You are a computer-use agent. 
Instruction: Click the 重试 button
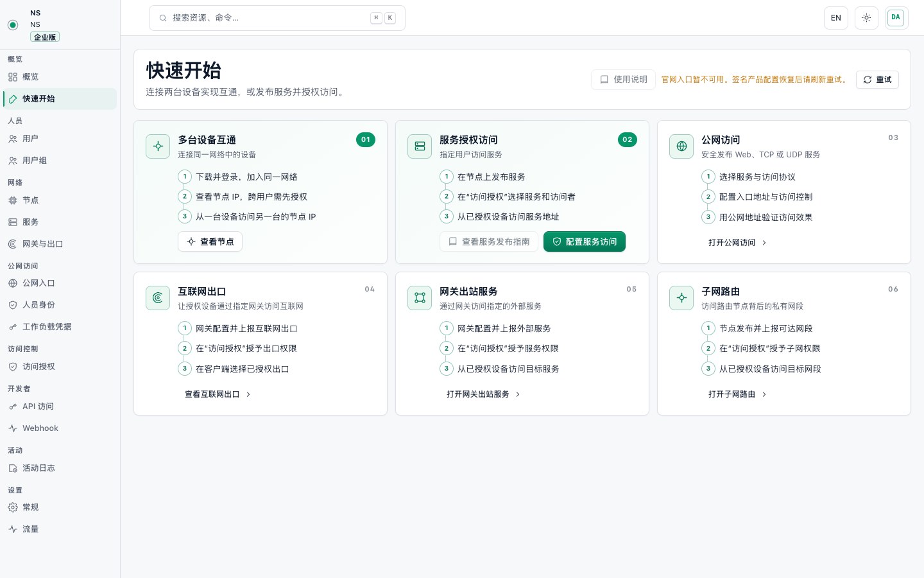(877, 80)
